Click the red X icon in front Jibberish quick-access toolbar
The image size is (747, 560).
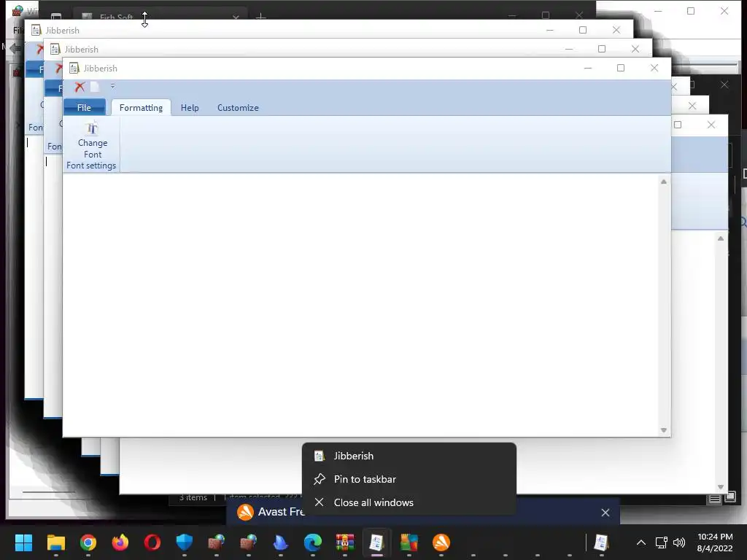[80, 87]
